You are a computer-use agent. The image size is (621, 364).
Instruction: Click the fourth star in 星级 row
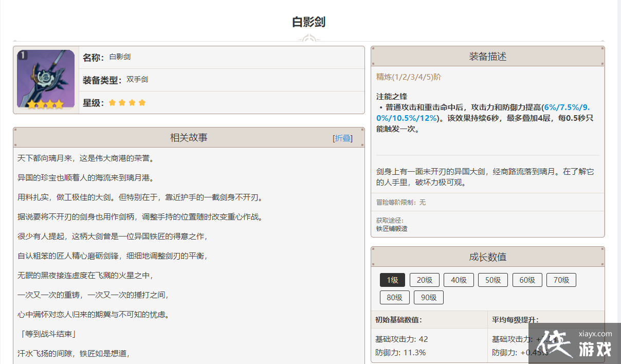point(142,103)
